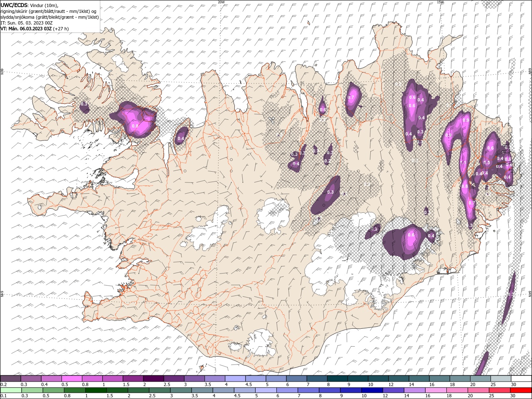
Task: Select lower-row rose swatch starting at 20
Action: pyautogui.click(x=478, y=390)
